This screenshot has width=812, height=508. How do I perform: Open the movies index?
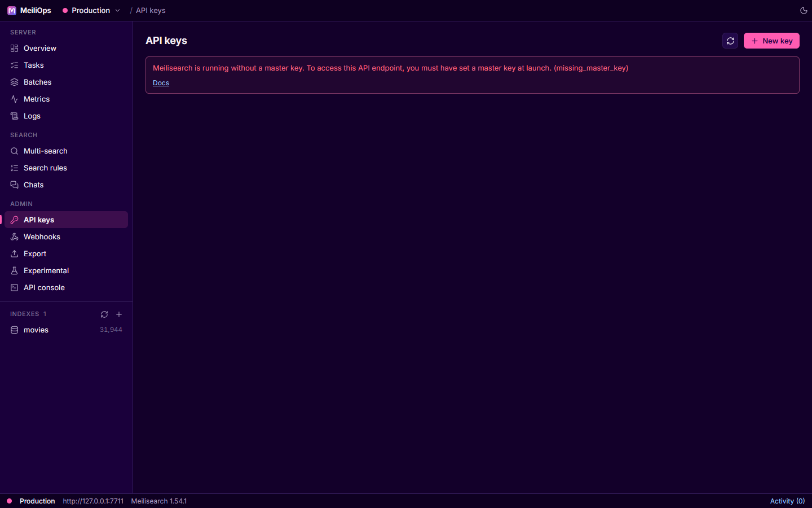(67, 330)
